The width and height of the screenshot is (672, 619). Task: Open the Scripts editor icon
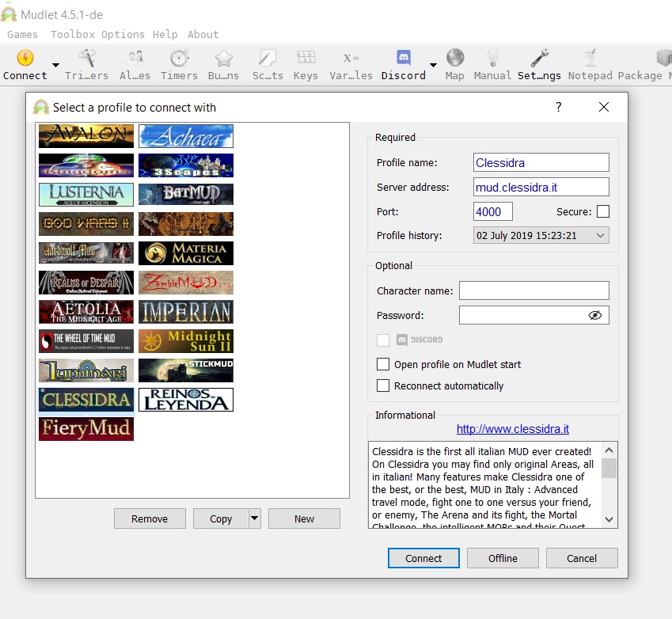click(x=268, y=58)
